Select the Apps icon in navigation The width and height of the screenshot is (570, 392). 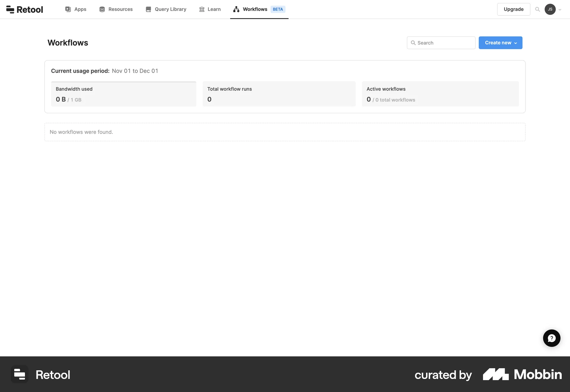(68, 9)
